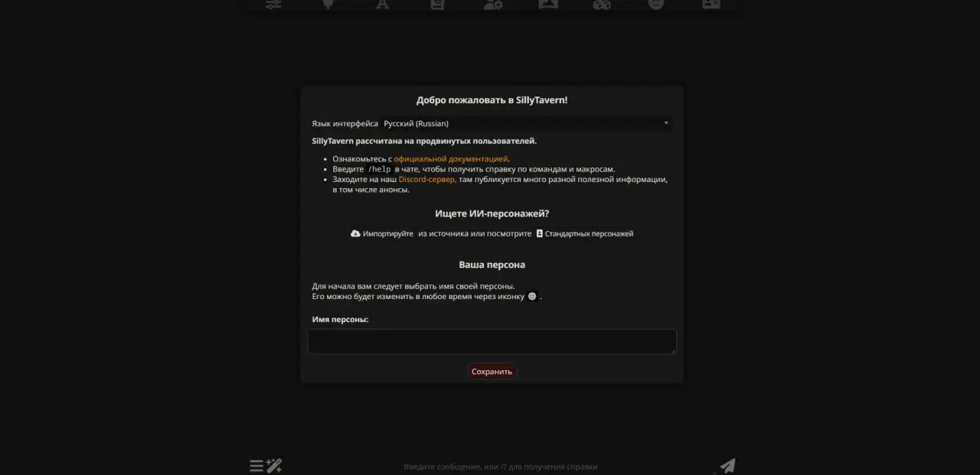Open character management card icon
980x475 pixels.
[x=711, y=4]
